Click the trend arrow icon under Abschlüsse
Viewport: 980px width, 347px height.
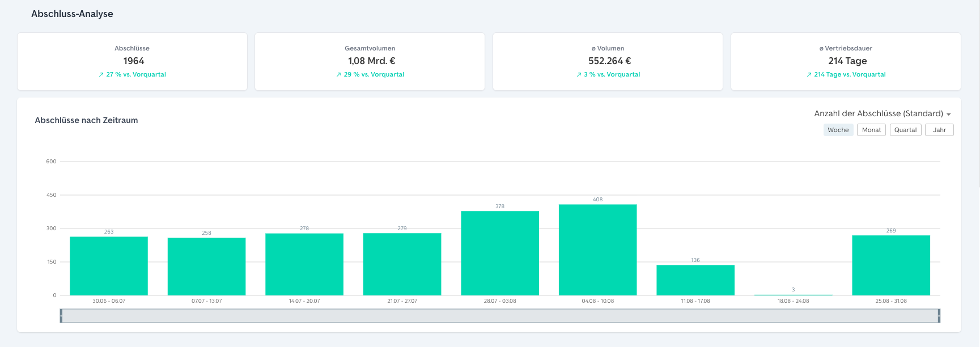point(101,75)
